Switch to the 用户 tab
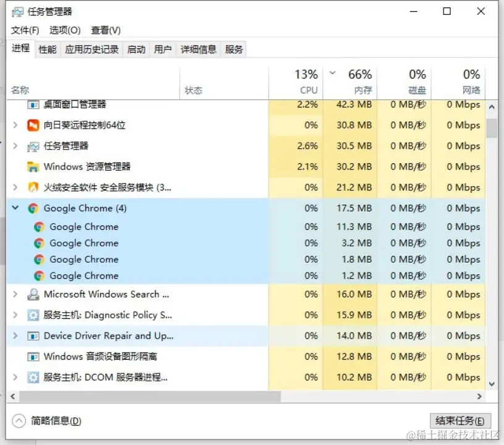This screenshot has width=504, height=445. (162, 49)
